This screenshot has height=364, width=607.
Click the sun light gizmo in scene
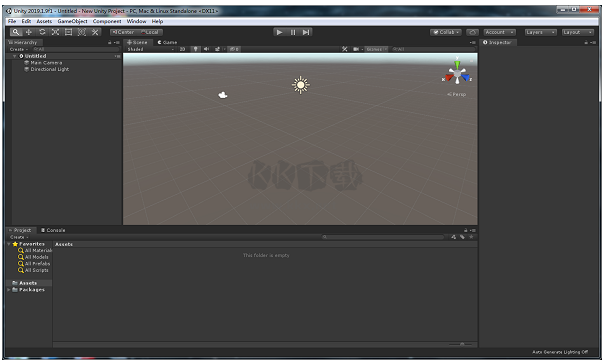(300, 85)
